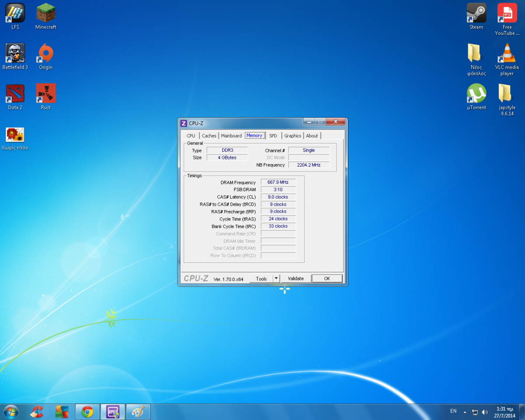
Task: Click the DRAM Frequency label
Action: 238,182
